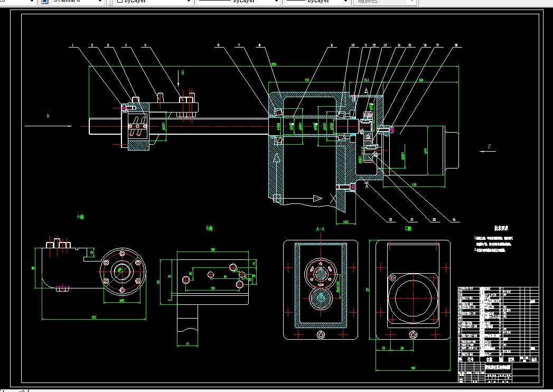This screenshot has height=392, width=553.
Task: Select the '材料' header cell in the parts list
Action: tap(511, 359)
